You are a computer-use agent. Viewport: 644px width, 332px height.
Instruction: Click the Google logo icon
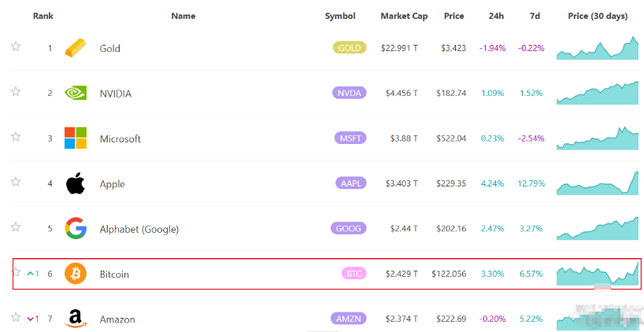76,229
